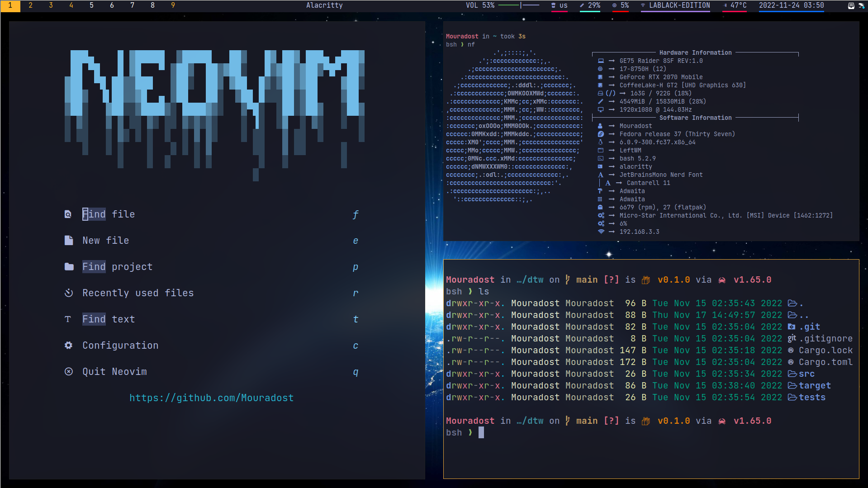Click the temperature icon beside 47°C
868x488 pixels.
click(726, 5)
